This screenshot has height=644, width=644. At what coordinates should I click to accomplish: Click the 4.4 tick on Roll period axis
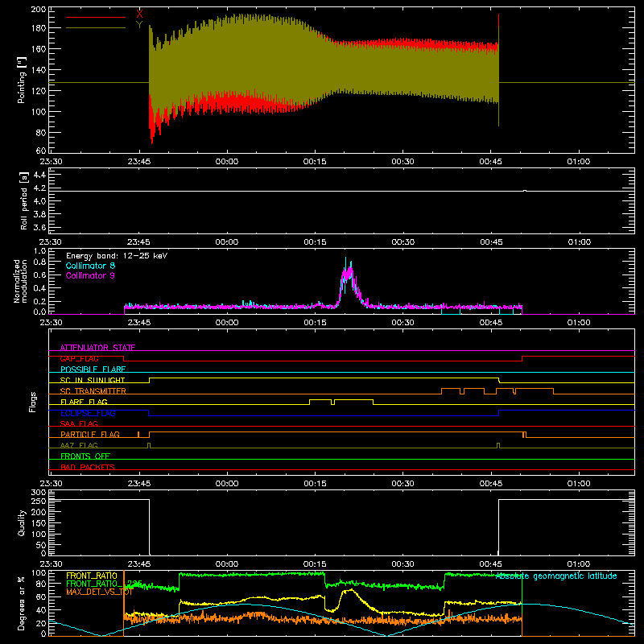(x=39, y=175)
